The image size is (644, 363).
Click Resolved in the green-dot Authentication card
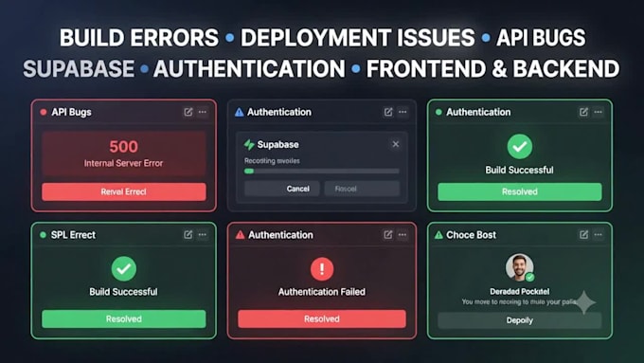pos(520,191)
